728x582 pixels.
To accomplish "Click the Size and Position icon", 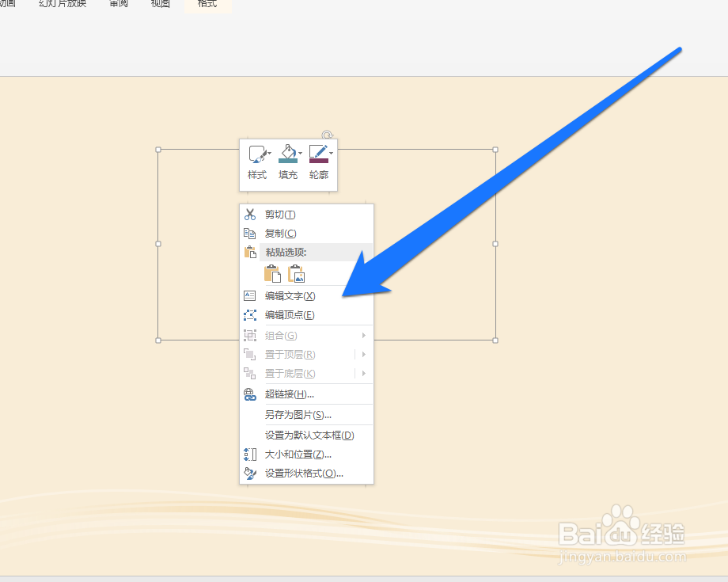I will point(250,455).
